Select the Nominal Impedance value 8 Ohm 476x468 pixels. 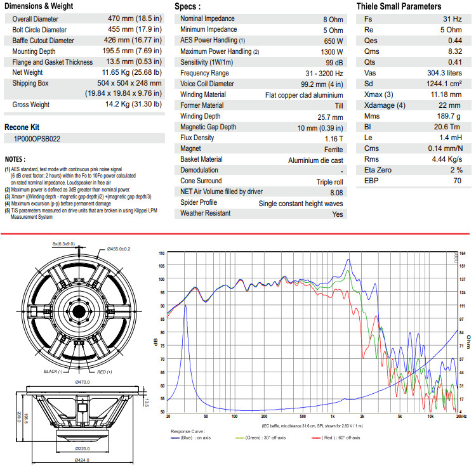[333, 20]
